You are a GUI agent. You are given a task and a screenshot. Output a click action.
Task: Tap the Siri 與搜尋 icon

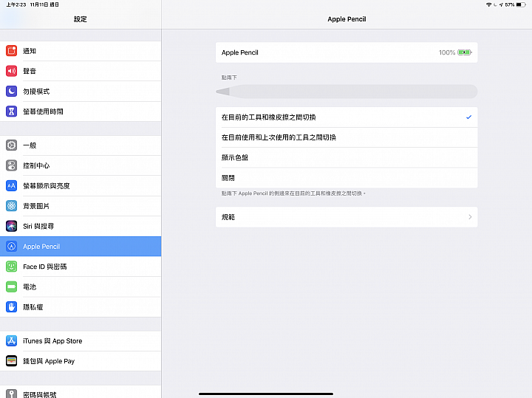[x=12, y=226]
